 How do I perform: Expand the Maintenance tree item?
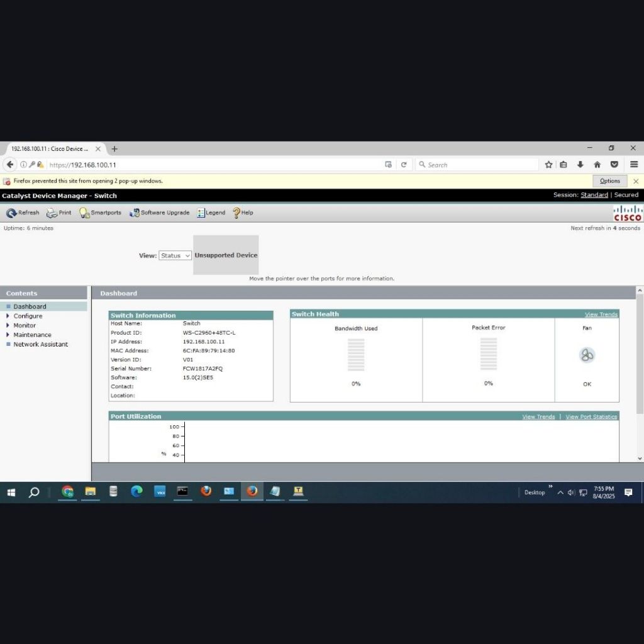[8, 335]
